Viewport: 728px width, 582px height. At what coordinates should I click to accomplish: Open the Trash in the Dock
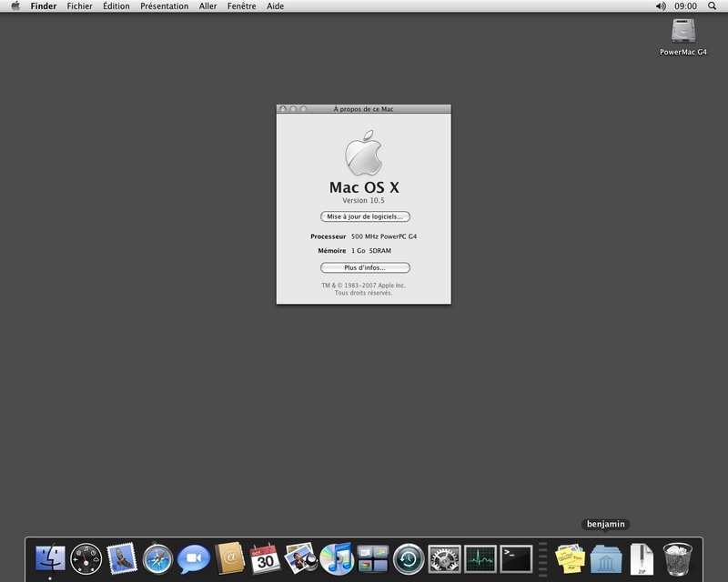(x=678, y=557)
